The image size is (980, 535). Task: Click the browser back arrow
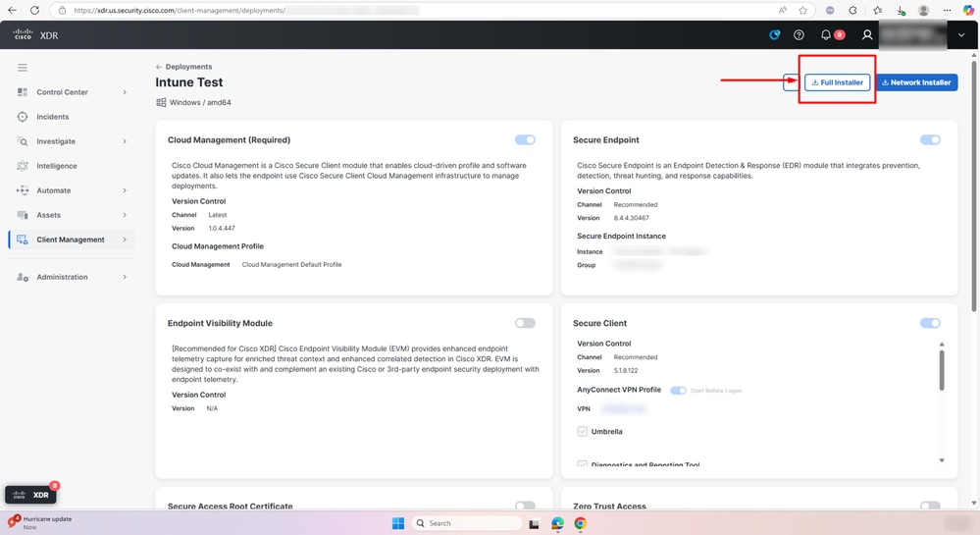point(12,10)
